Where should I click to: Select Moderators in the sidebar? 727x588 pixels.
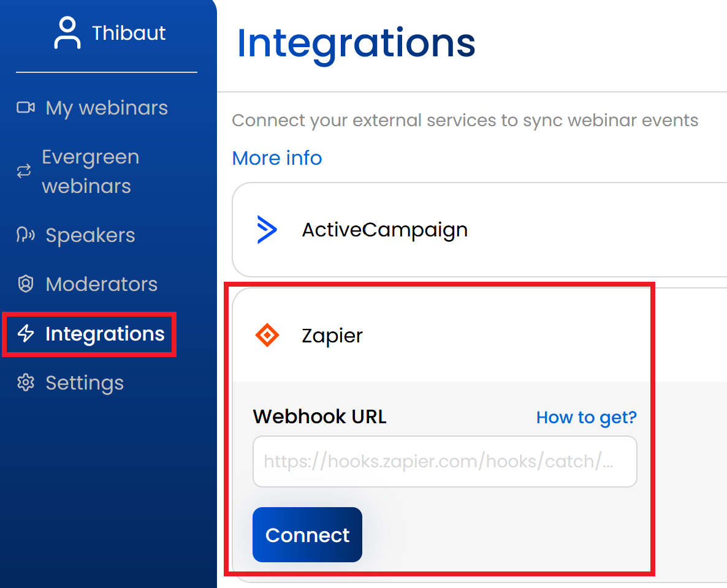pos(102,284)
